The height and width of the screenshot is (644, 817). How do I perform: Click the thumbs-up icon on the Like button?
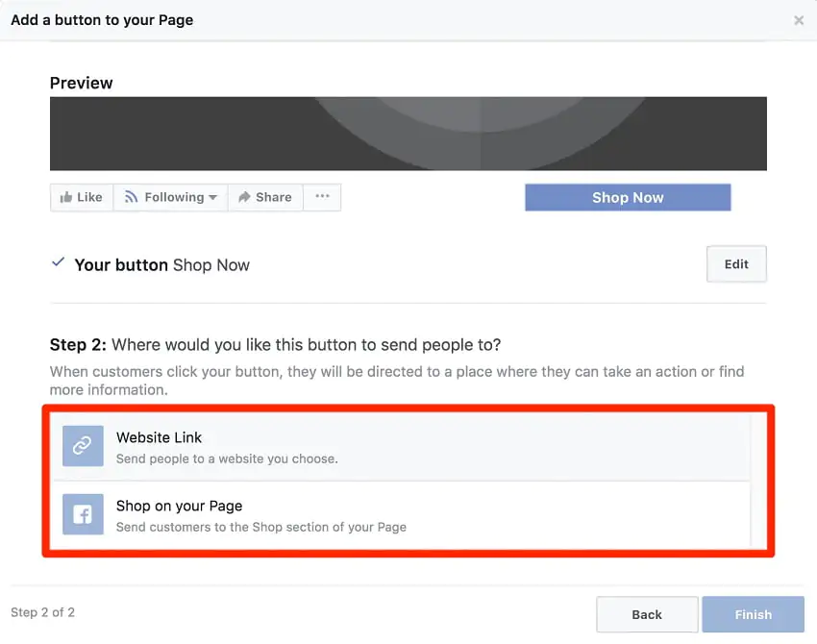tap(65, 197)
